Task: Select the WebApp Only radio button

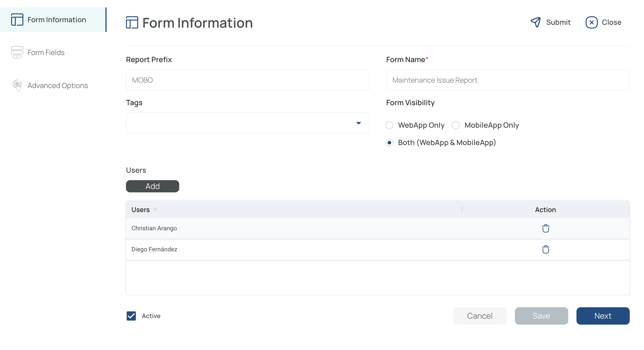Action: coord(389,125)
